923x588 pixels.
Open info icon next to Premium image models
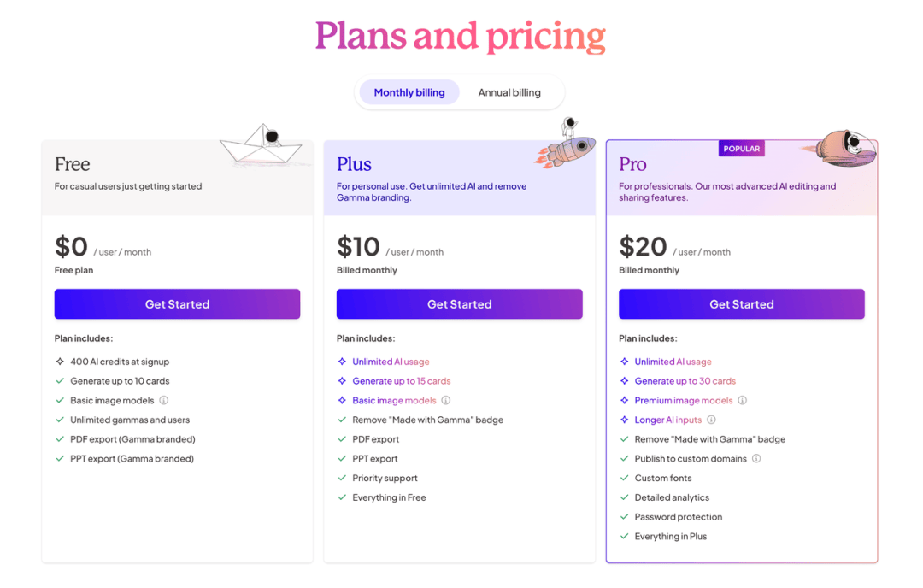pos(743,400)
